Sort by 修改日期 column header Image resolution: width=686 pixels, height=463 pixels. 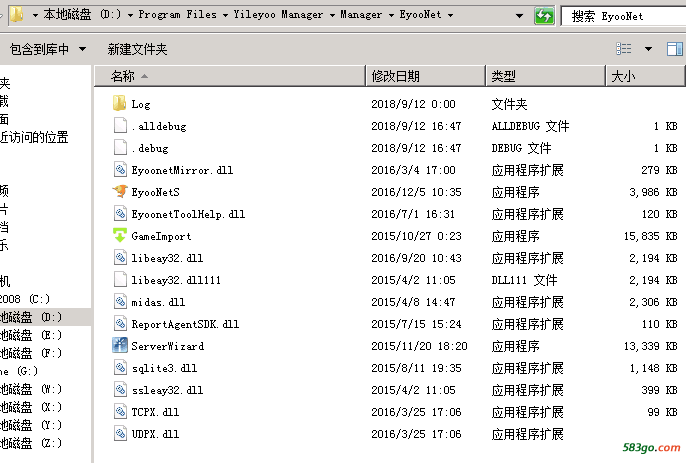[425, 76]
